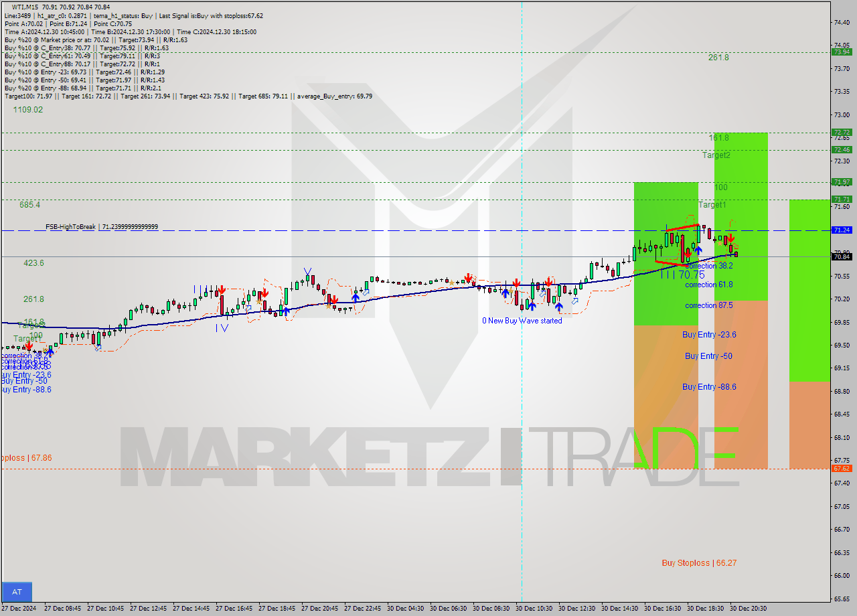Screen dimensions: 857x616
Task: Select the 'Buy Stoploss | 66.27' label
Action: (x=699, y=563)
